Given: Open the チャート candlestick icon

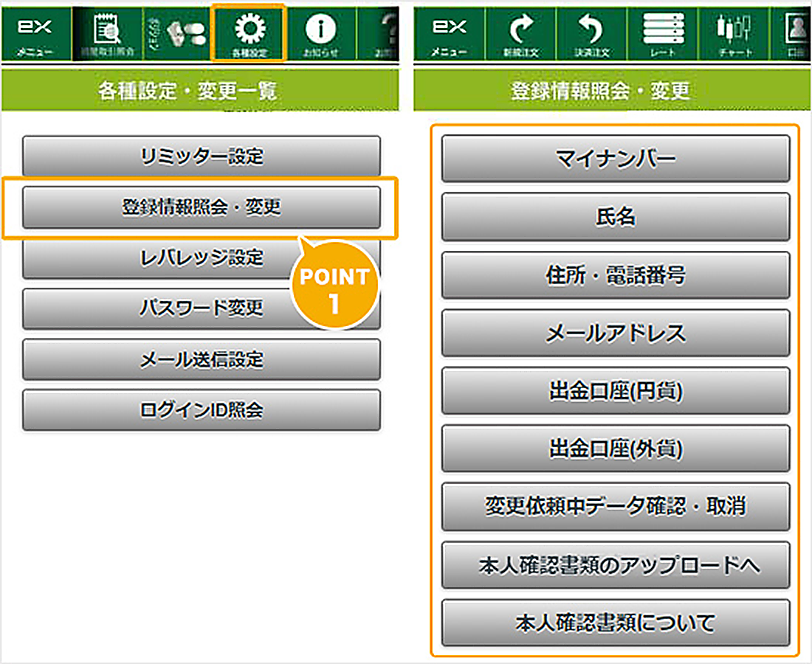Looking at the screenshot, I should click(x=734, y=33).
